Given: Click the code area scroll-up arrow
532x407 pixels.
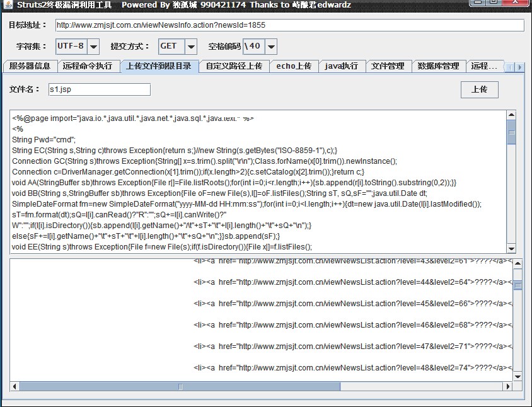Looking at the screenshot, I should point(511,115).
